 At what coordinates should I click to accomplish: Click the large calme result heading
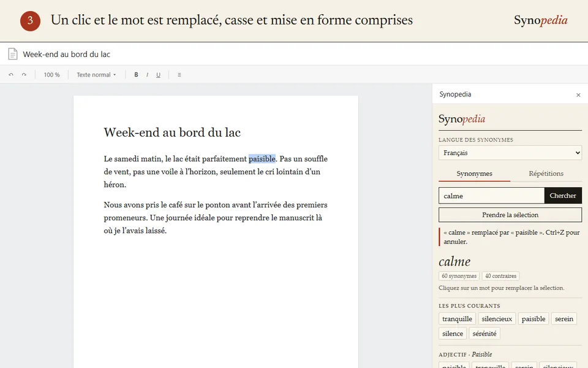pyautogui.click(x=454, y=261)
